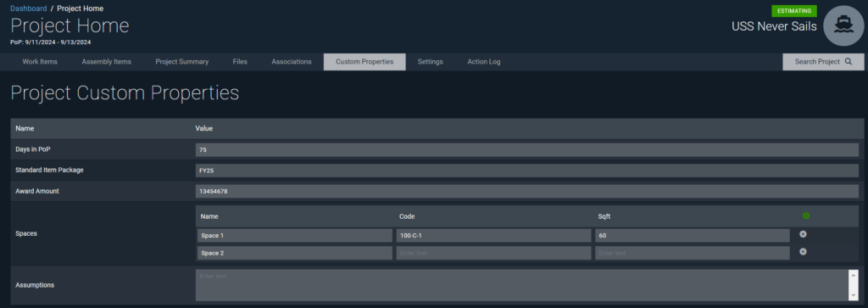Image resolution: width=868 pixels, height=308 pixels.
Task: Click the Search Project button
Action: click(823, 62)
